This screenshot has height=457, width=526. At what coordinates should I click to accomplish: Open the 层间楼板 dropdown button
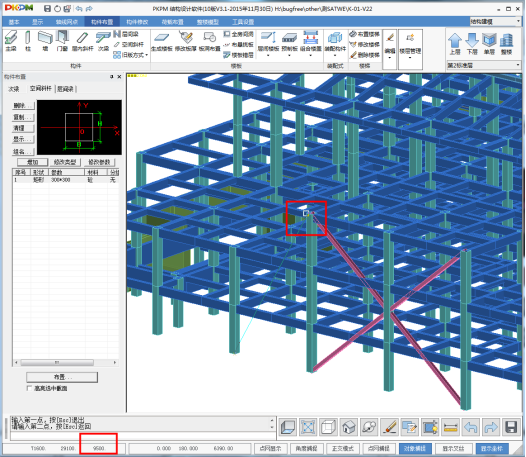(268, 44)
